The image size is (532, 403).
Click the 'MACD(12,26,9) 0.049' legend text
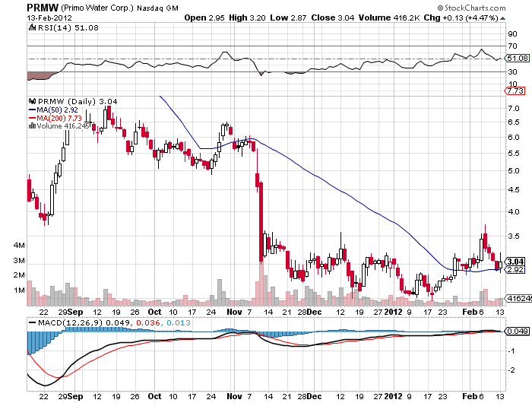click(x=84, y=322)
